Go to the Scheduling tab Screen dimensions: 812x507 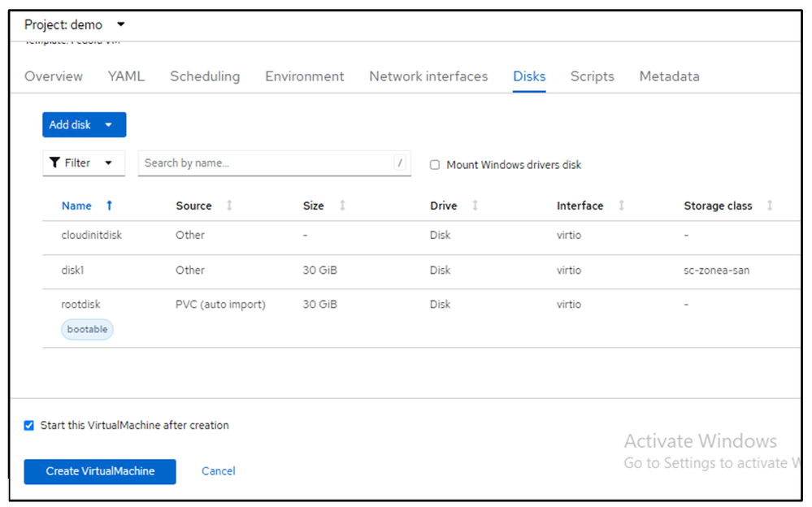[205, 76]
